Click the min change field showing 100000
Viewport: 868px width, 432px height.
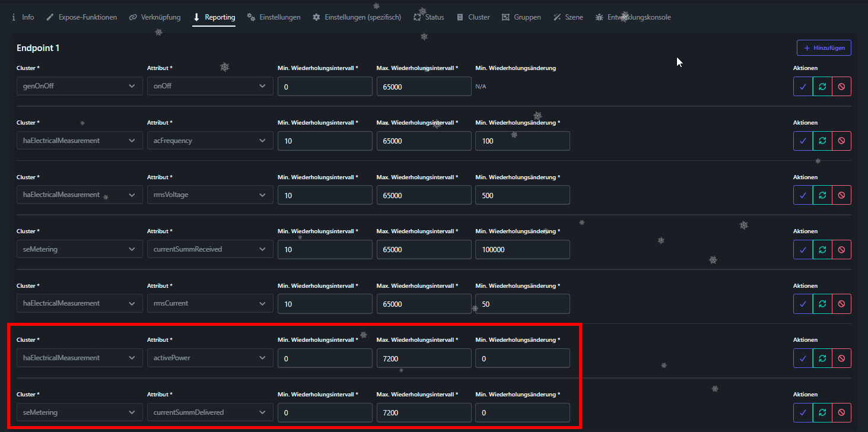[x=522, y=250]
